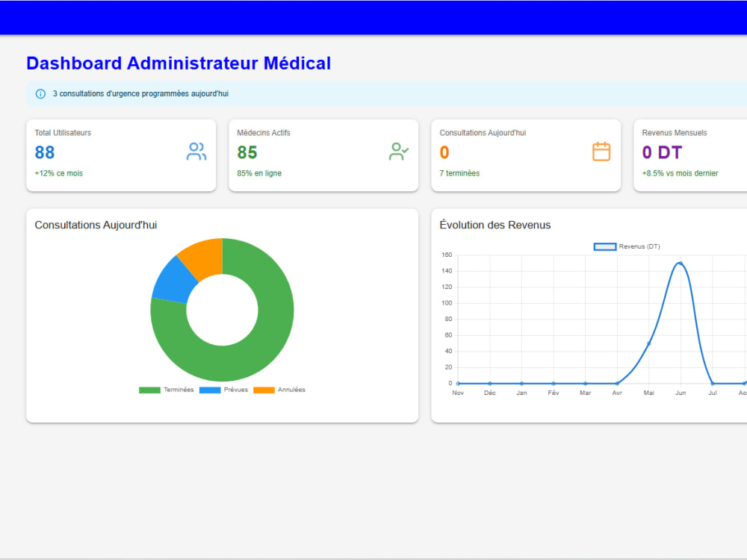The width and height of the screenshot is (747, 560).
Task: Click the 'Évolution des Revenus' chart title
Action: coord(495,225)
